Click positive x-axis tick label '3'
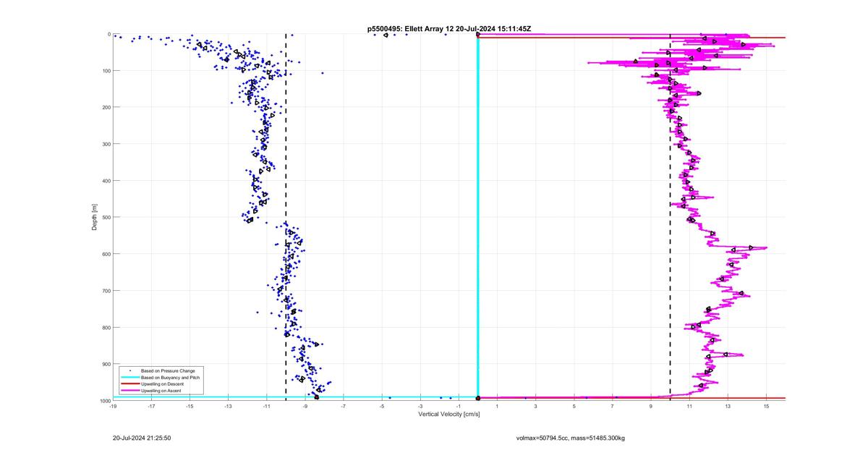The image size is (868, 450). coord(536,406)
